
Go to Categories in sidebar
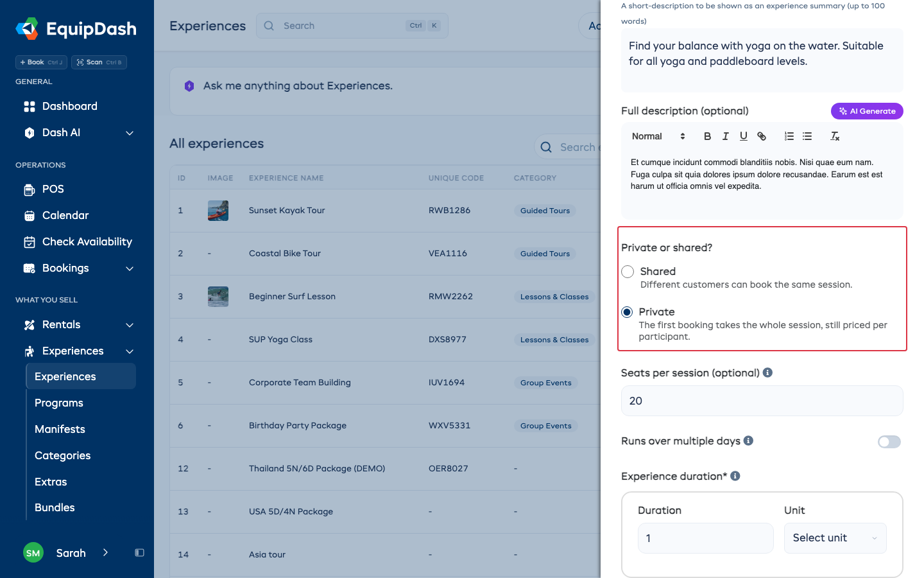[62, 455]
